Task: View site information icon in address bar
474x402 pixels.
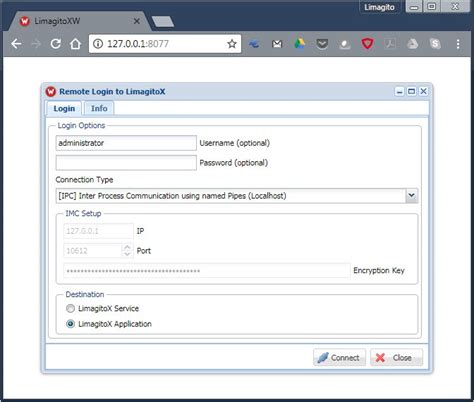Action: click(x=98, y=44)
